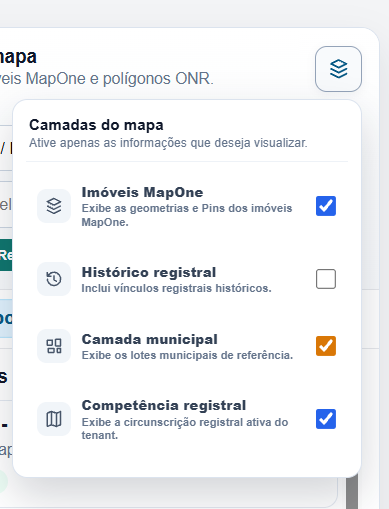Screen dimensions: 389x509
Task: Click description 'Inclui vínculos registrais históricos.'
Action: point(176,288)
